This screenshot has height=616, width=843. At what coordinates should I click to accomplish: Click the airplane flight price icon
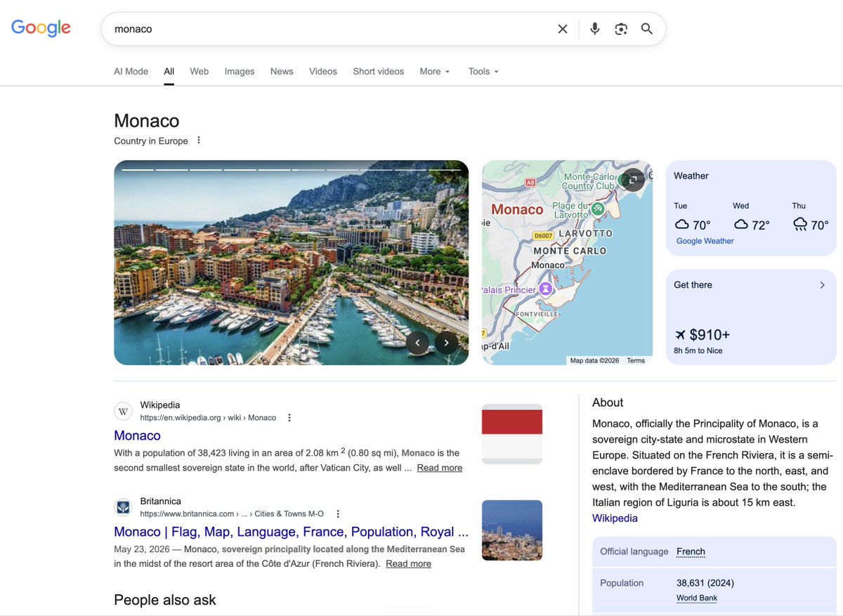[x=680, y=335]
